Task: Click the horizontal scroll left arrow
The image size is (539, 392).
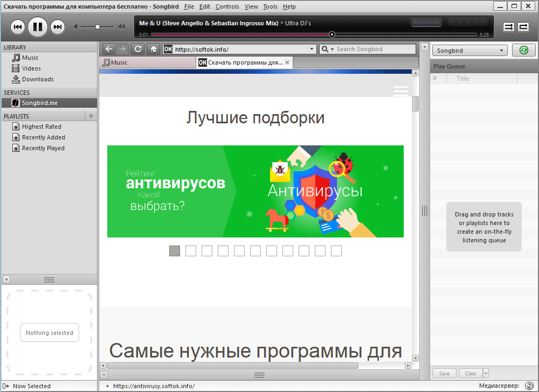Action: [103, 366]
